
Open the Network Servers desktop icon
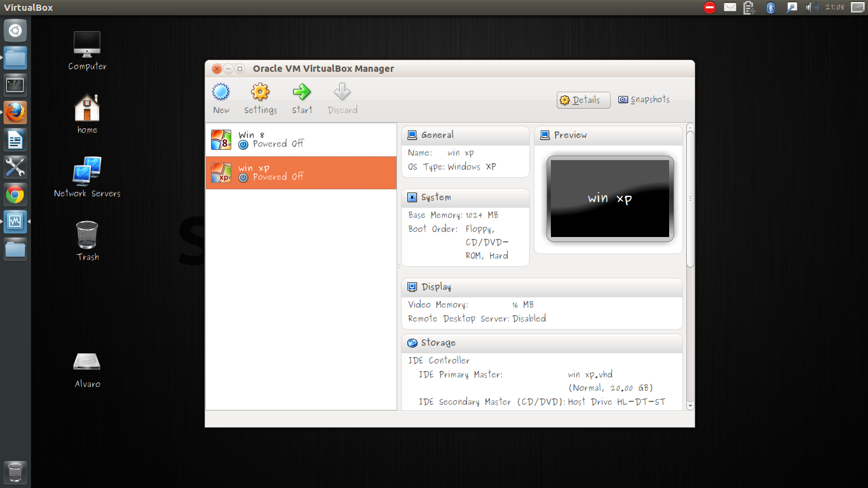click(87, 177)
